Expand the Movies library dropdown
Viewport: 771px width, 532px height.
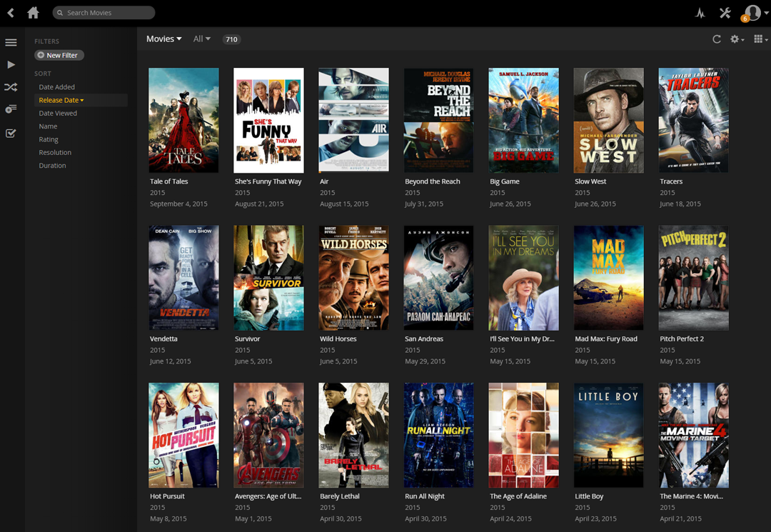tap(163, 39)
